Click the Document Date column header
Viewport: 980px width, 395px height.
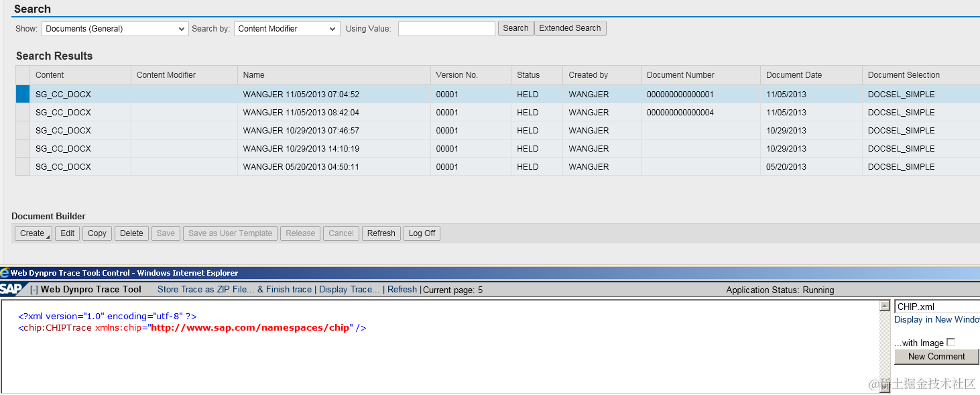coord(811,75)
